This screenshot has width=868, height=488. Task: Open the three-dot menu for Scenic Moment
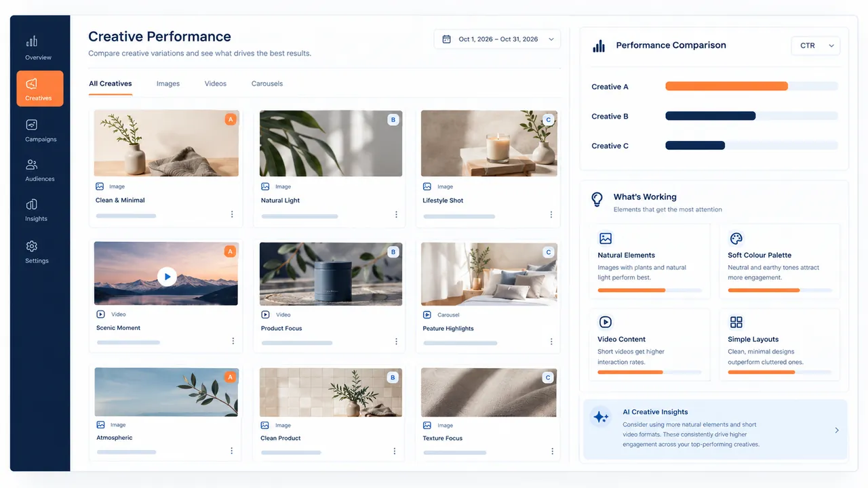[233, 341]
